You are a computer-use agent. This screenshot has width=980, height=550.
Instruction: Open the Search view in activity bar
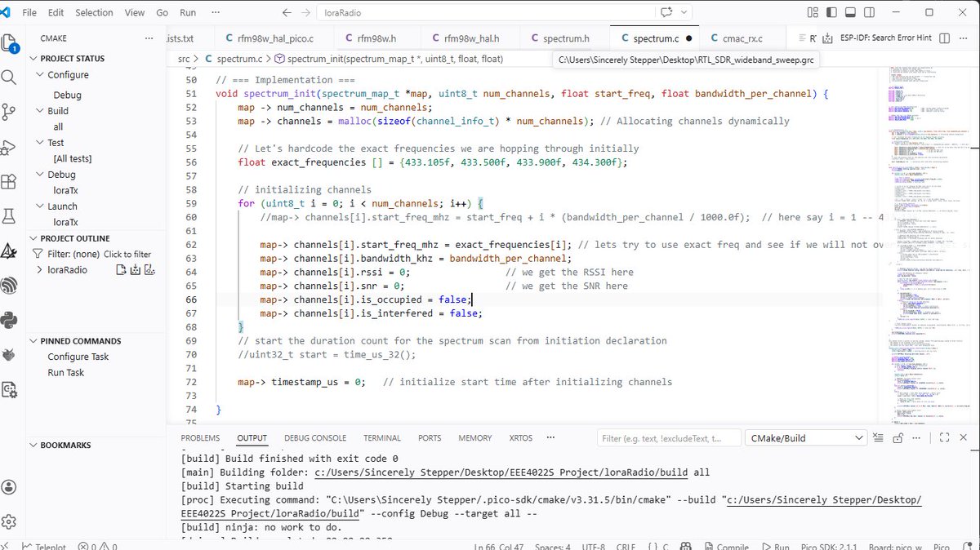click(x=9, y=78)
